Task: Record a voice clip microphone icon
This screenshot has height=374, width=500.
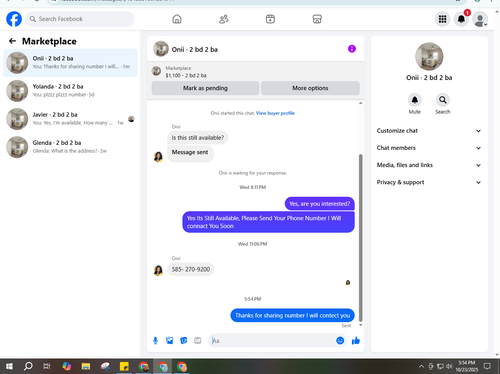Action: 155,341
